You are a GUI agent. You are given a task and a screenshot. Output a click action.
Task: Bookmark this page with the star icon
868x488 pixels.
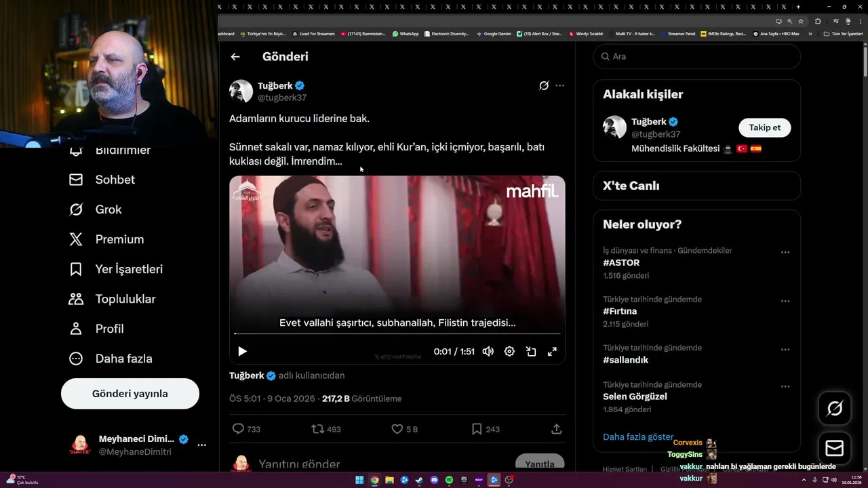coord(801,21)
